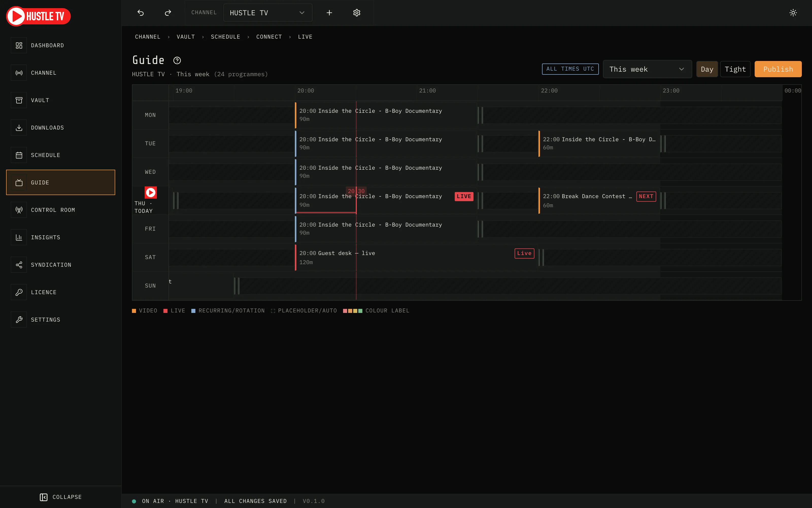Open the Settings wrench icon

19,320
